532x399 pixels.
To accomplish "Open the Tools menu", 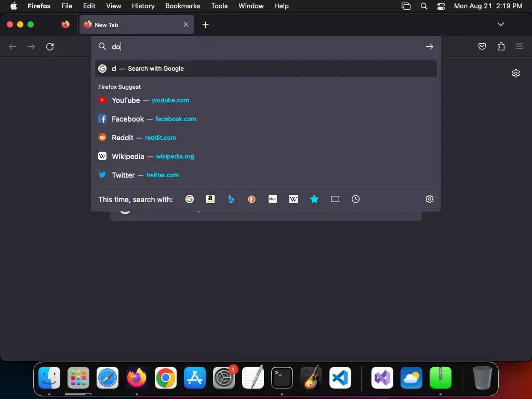I will pyautogui.click(x=219, y=6).
